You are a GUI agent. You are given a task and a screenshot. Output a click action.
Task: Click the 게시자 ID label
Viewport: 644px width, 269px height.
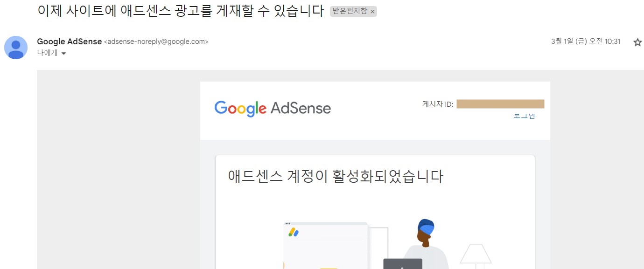pyautogui.click(x=438, y=104)
